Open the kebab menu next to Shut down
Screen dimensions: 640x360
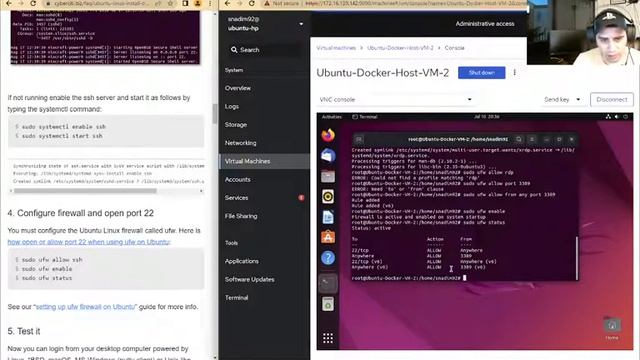(515, 73)
